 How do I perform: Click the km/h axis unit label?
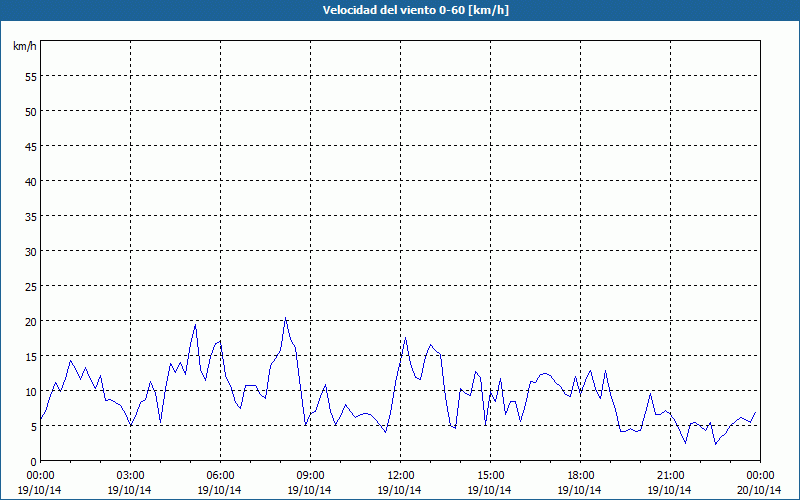(x=24, y=46)
